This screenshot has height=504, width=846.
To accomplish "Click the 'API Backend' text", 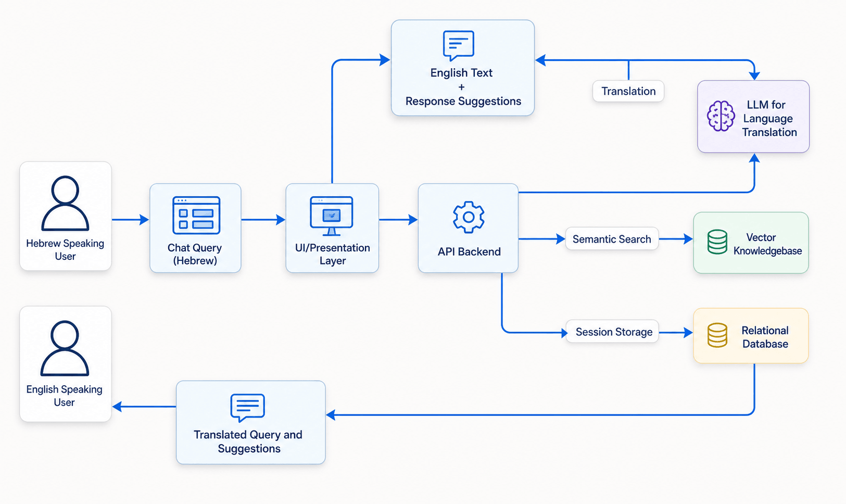I will pyautogui.click(x=469, y=251).
